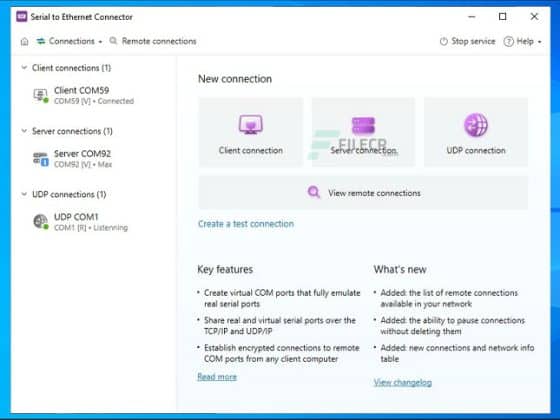Viewport: 560px width, 420px height.
Task: Click the Create a test connection link
Action: [246, 224]
